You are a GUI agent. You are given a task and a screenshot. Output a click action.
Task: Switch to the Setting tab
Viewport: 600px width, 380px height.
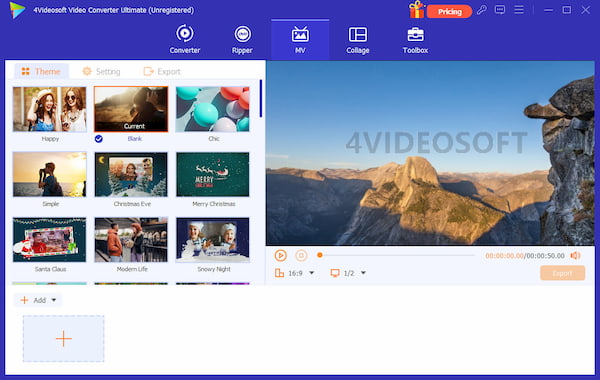tap(102, 72)
